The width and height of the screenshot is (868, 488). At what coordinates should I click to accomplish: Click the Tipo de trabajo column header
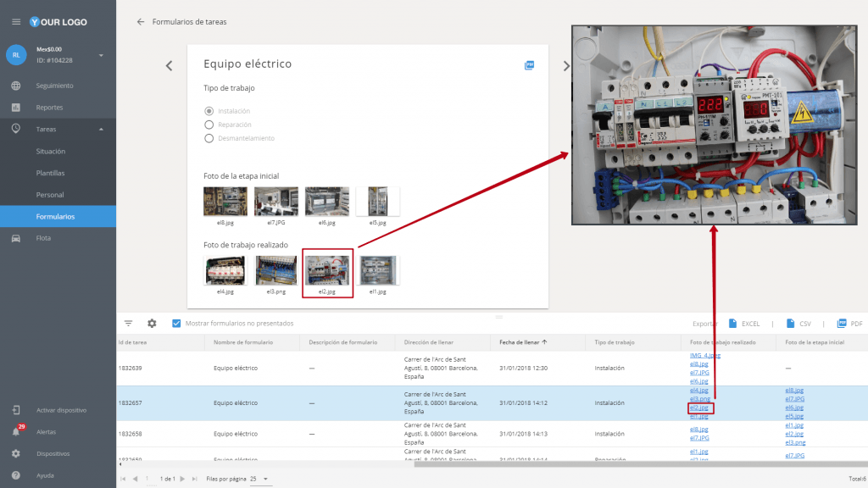click(615, 342)
